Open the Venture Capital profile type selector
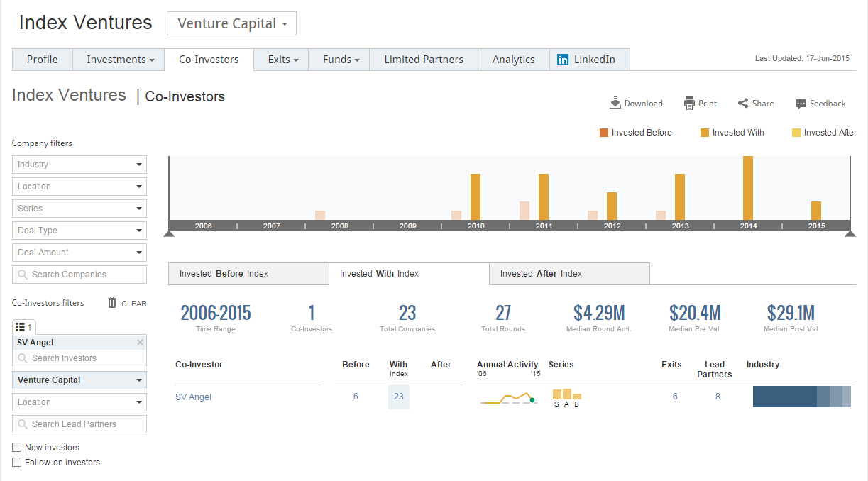868x481 pixels. pos(231,23)
